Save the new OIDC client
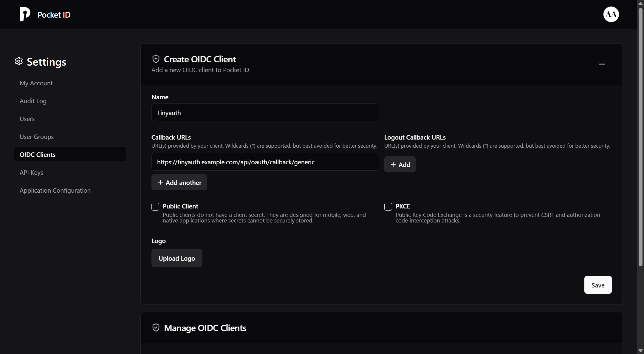Viewport: 644px width, 354px height. [598, 285]
